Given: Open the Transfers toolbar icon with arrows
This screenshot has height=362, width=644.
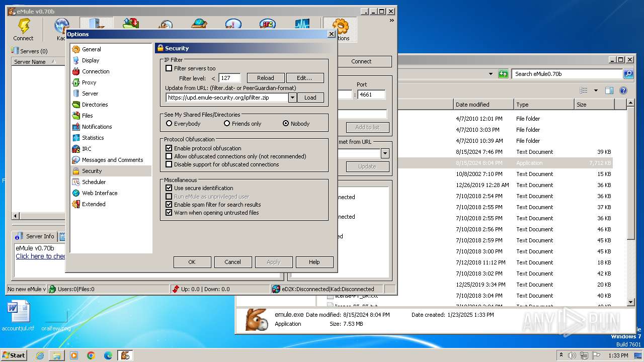Looking at the screenshot, I should tap(131, 23).
